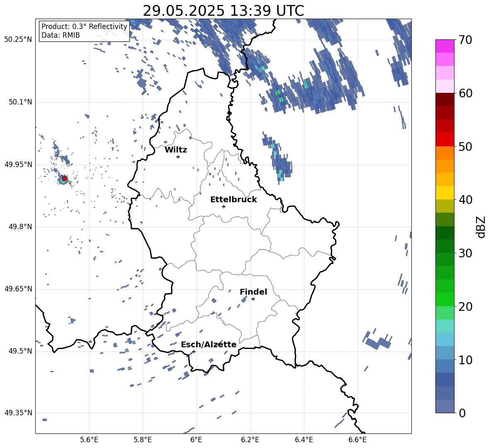
Task: Click the 6°E longitude label
Action: (196, 440)
